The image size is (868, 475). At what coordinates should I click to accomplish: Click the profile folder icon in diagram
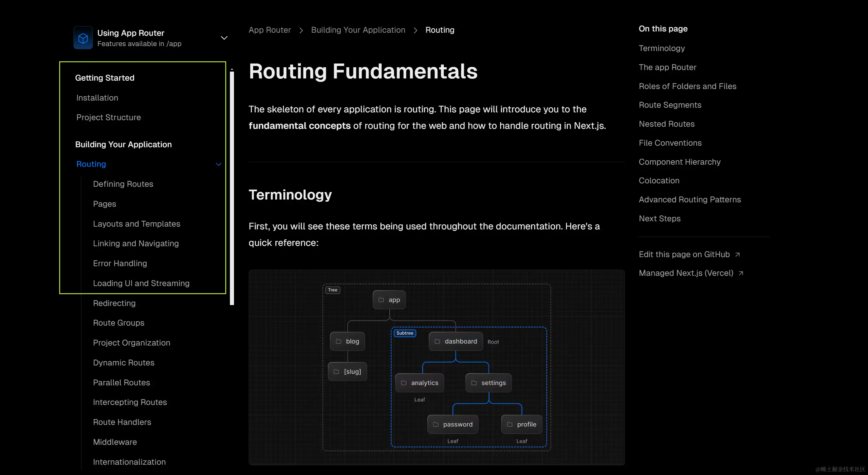tap(509, 425)
